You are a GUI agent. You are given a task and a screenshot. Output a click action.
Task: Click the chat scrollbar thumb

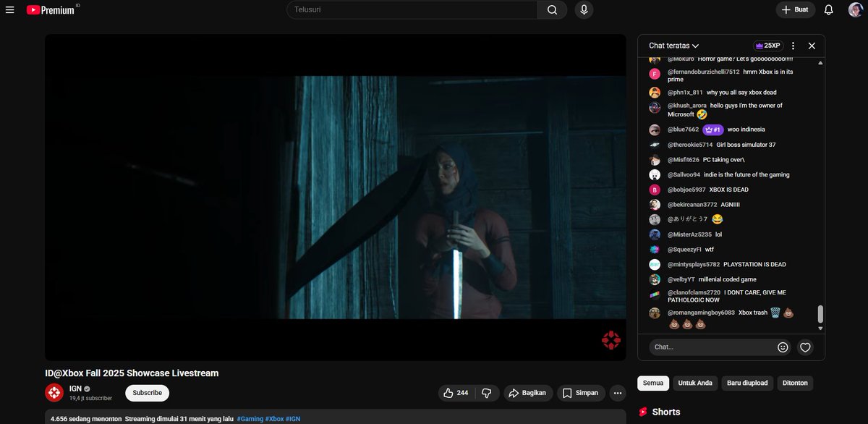coord(820,315)
